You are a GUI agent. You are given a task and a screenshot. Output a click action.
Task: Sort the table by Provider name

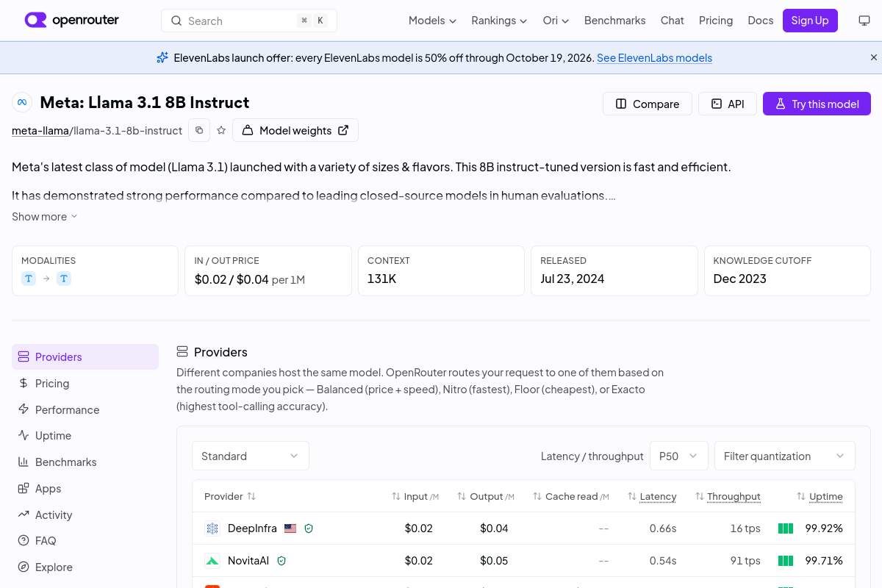(x=230, y=496)
